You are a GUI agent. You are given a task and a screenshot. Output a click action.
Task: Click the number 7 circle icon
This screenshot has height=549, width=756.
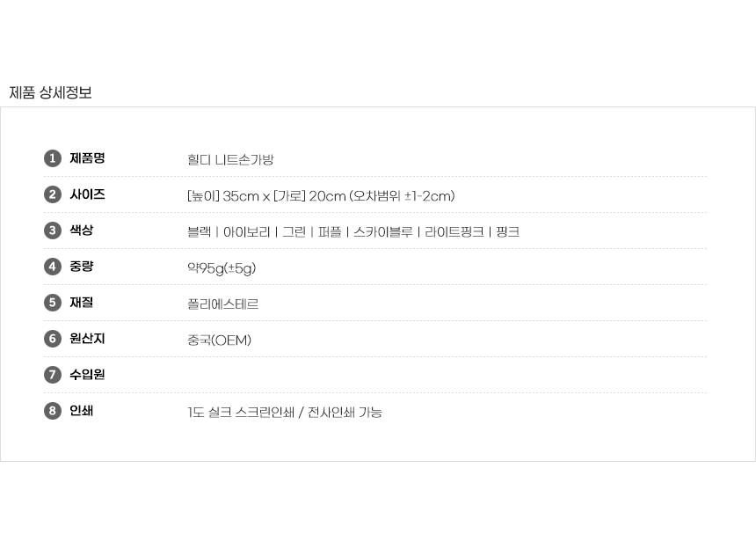[52, 375]
